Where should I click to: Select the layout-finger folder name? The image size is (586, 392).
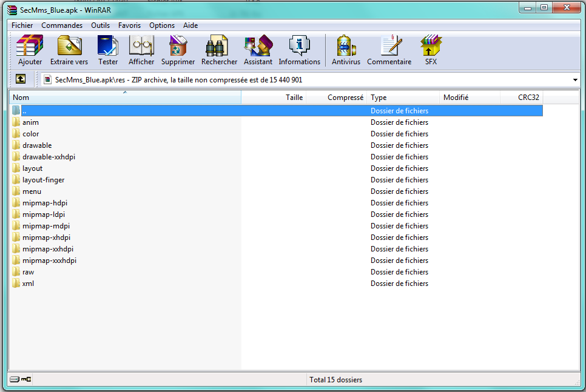(43, 180)
